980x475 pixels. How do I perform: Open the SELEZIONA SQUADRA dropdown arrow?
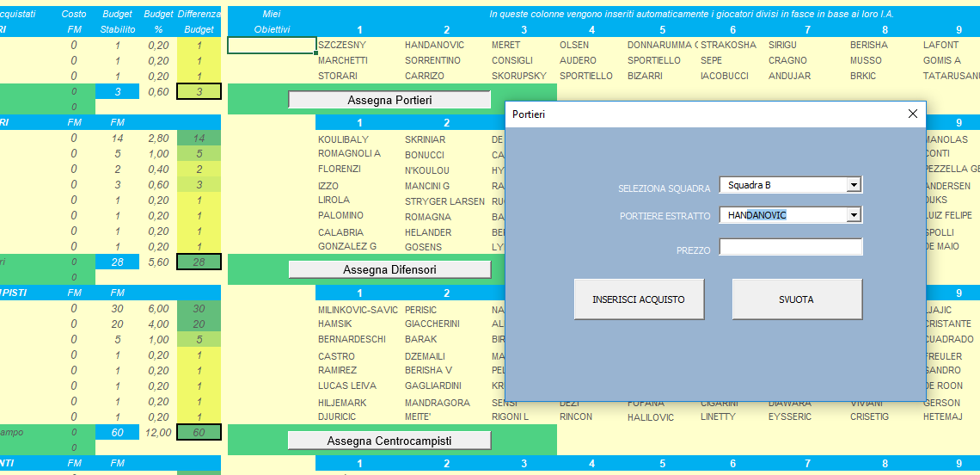pos(854,185)
